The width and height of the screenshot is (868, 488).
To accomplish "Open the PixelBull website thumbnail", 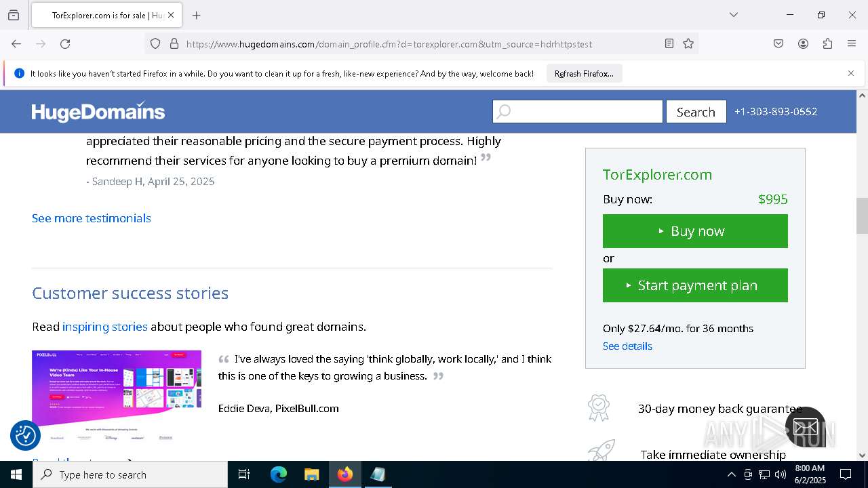I will point(117,396).
